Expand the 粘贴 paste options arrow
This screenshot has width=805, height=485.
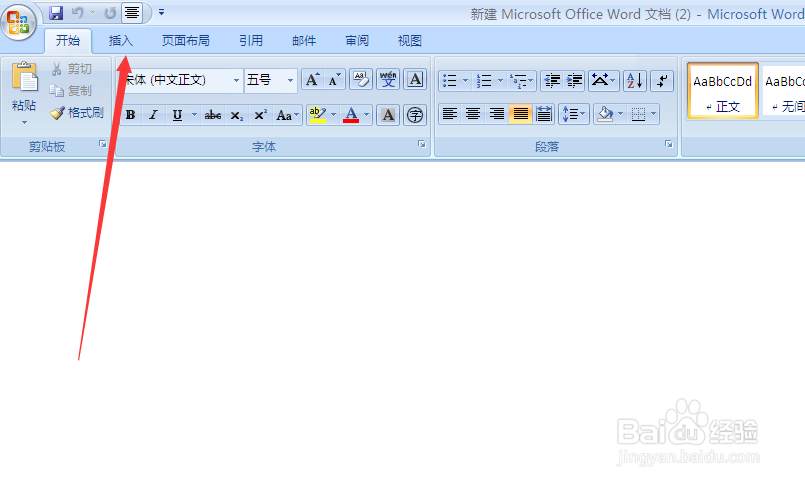24,122
